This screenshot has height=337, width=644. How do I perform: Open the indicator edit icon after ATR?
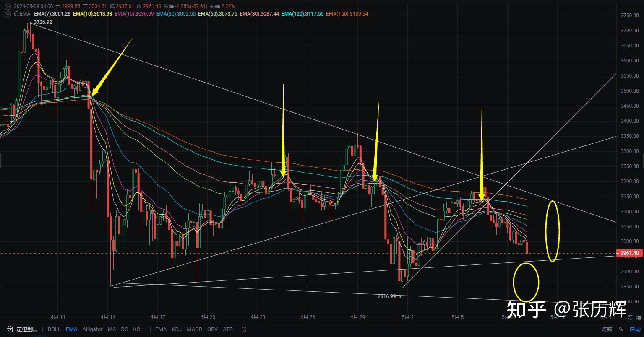click(244, 329)
